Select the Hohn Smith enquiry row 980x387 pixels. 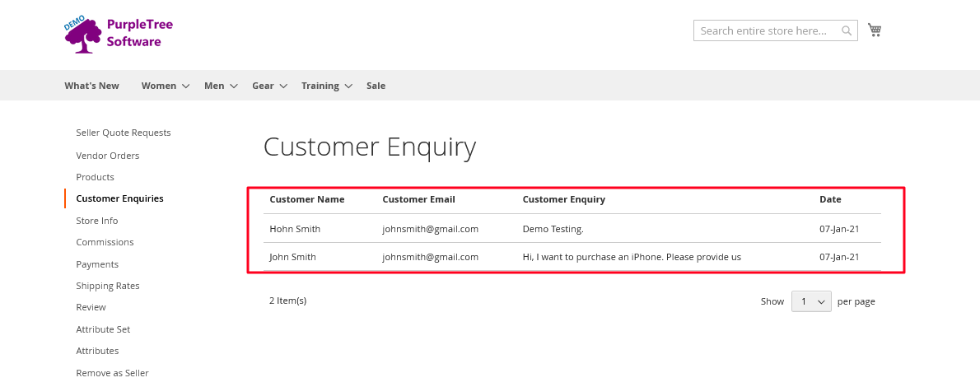pos(572,229)
